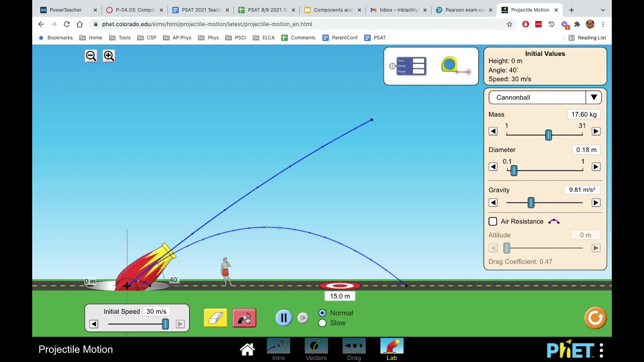Open browser tab search chevron
Viewport: 644px width, 362px height.
[x=603, y=10]
